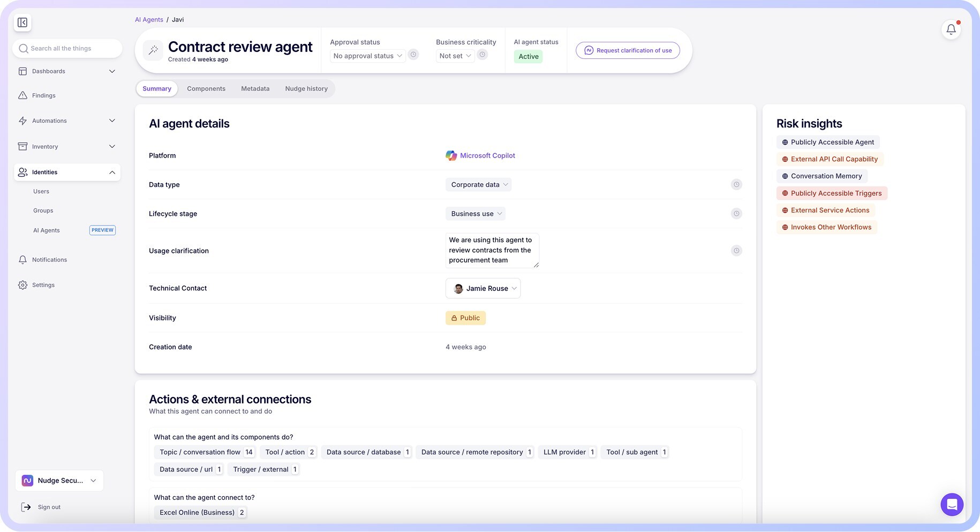The image size is (980, 532).
Task: Open the Corporate data type dropdown
Action: [478, 184]
